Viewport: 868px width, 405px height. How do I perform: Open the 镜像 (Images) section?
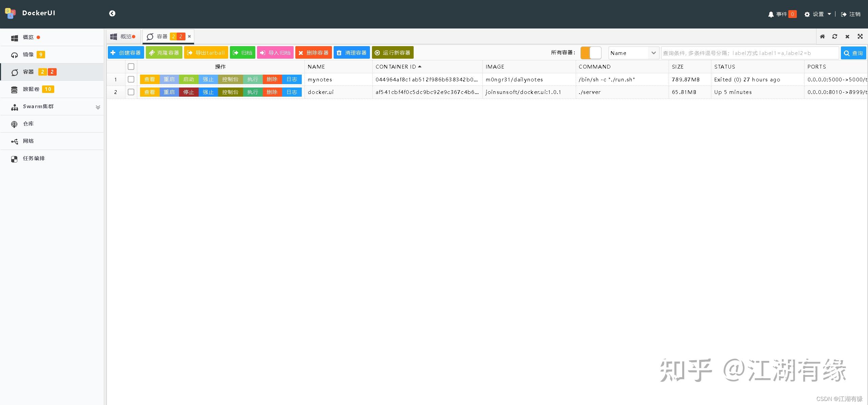[x=29, y=54]
